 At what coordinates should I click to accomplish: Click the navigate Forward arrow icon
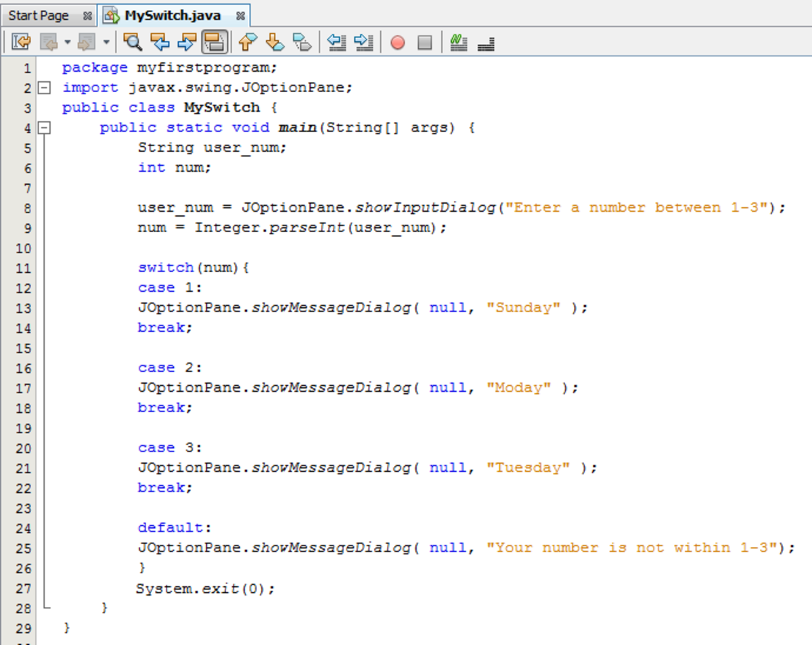pyautogui.click(x=87, y=43)
